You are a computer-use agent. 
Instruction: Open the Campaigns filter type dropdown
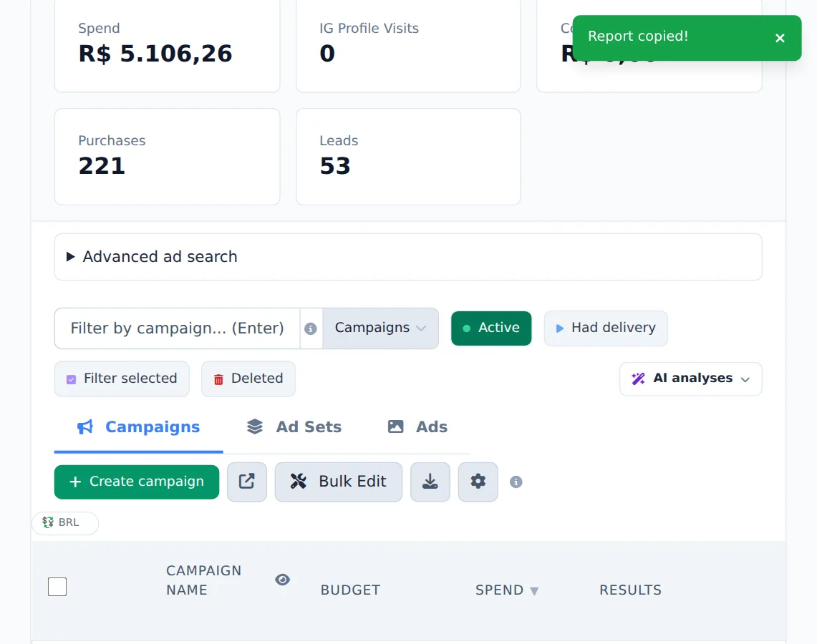pos(380,328)
